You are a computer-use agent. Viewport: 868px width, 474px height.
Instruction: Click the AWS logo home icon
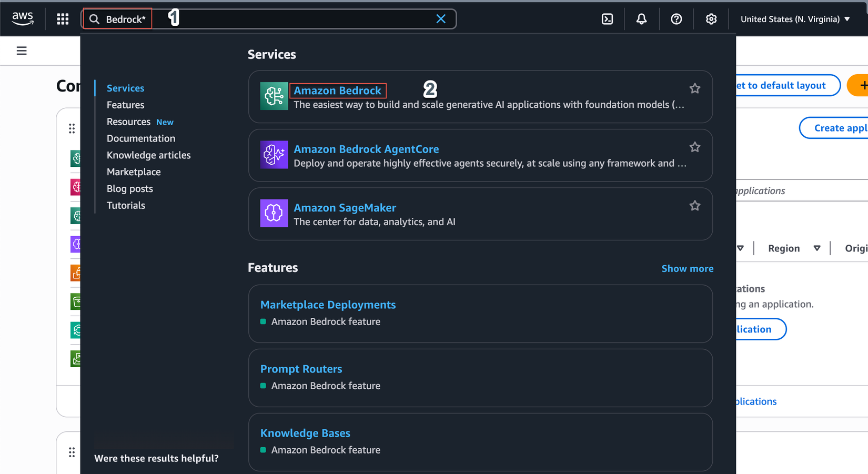pos(23,18)
